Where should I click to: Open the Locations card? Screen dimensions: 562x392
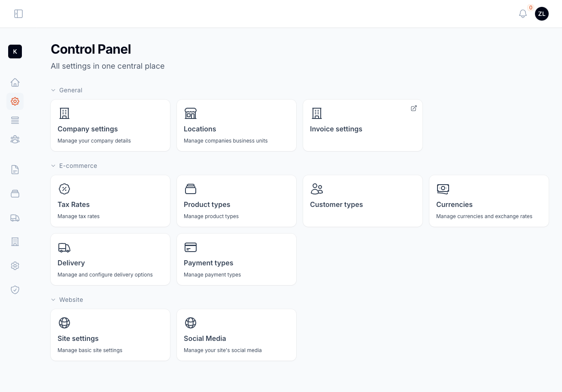pyautogui.click(x=237, y=125)
